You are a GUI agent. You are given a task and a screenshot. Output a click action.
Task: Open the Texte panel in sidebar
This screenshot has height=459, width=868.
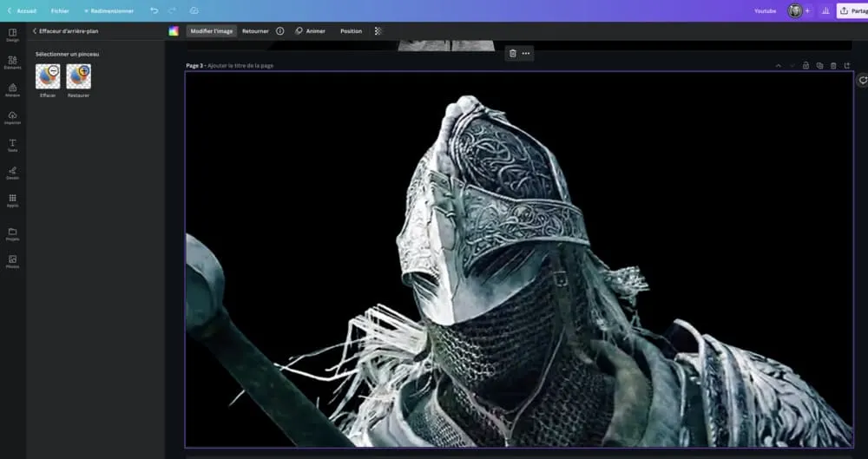(12, 146)
